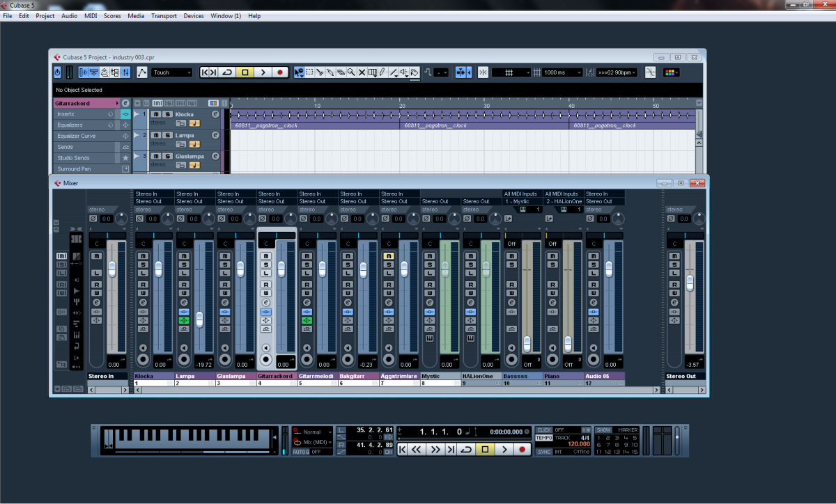
Task: Open the Touch automation mode dropdown
Action: [x=172, y=72]
